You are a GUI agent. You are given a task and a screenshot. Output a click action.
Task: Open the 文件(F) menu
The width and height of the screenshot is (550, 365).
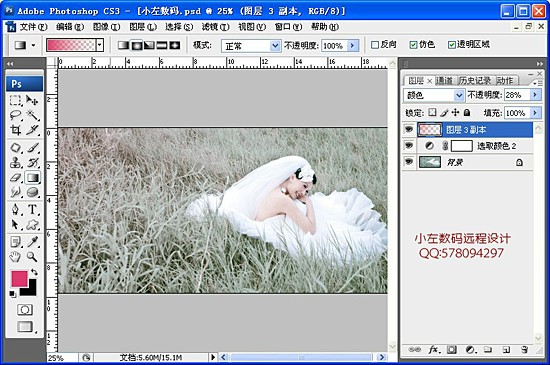[x=33, y=27]
